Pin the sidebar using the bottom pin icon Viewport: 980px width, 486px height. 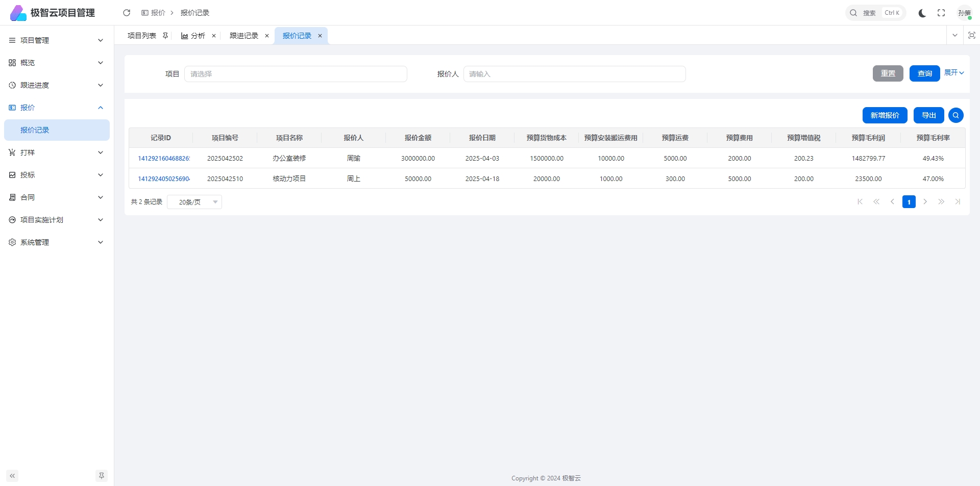click(102, 476)
